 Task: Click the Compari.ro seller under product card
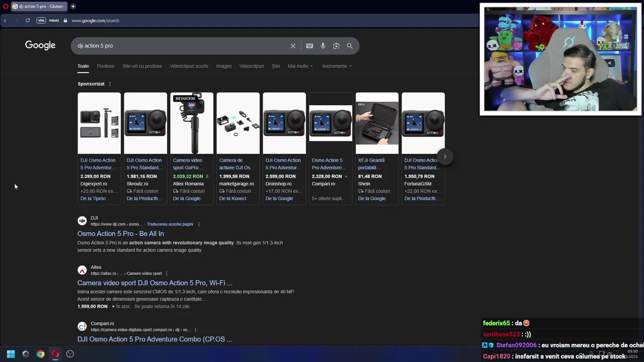[x=324, y=184]
